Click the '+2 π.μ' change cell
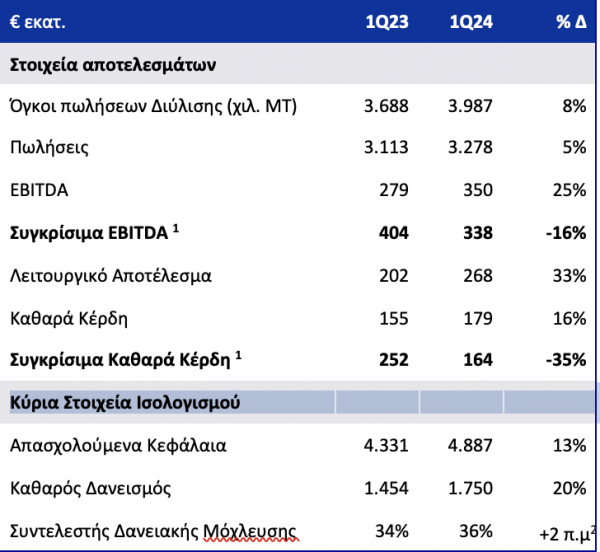Image resolution: width=600 pixels, height=552 pixels. pos(567,534)
